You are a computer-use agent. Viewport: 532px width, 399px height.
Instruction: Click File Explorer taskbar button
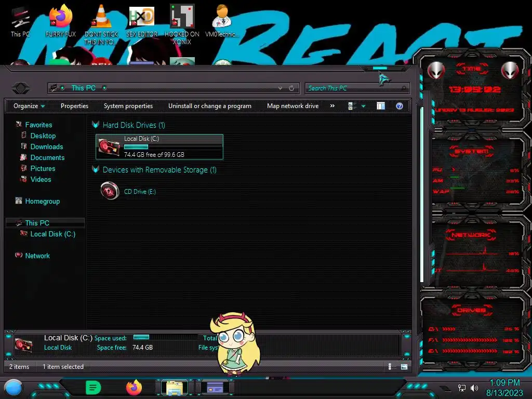(x=175, y=388)
